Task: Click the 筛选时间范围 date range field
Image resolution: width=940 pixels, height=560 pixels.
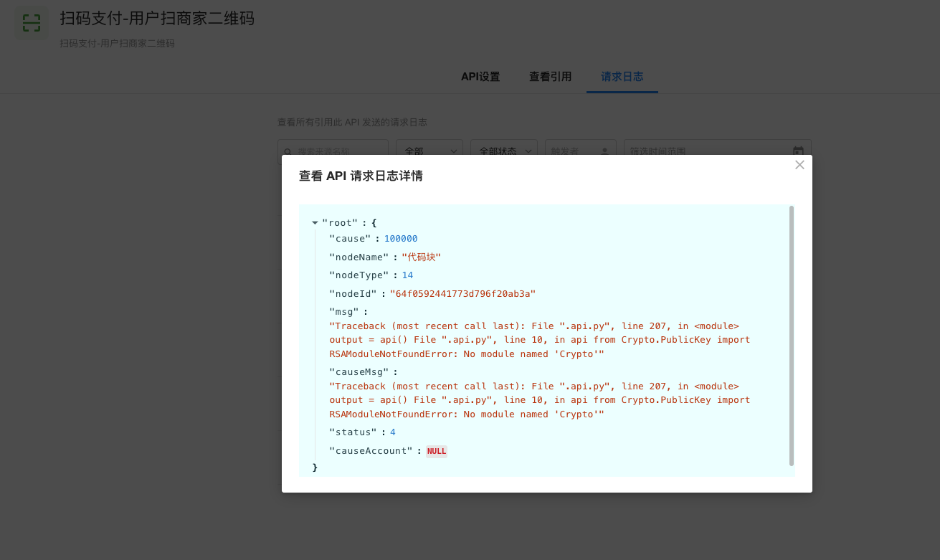Action: tap(718, 151)
